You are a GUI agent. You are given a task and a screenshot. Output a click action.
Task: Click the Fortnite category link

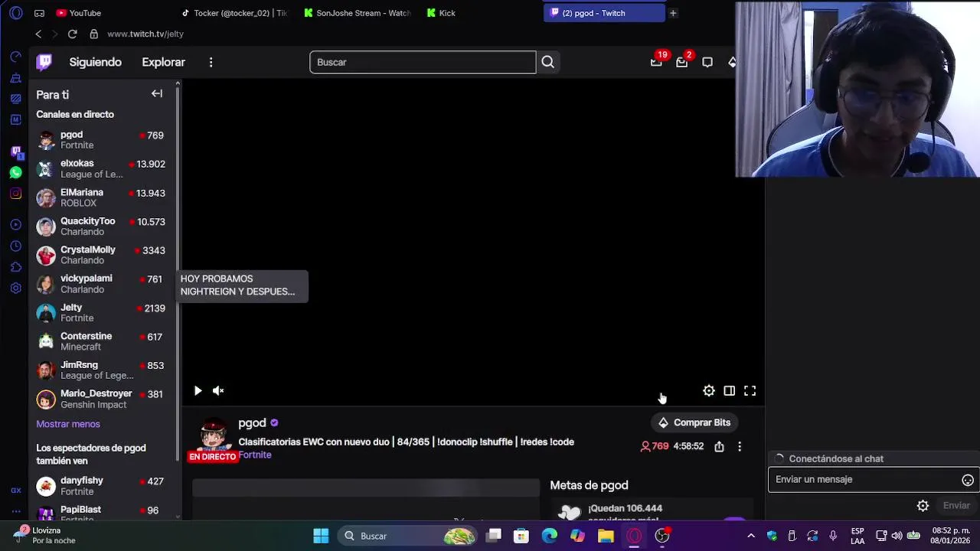point(255,455)
